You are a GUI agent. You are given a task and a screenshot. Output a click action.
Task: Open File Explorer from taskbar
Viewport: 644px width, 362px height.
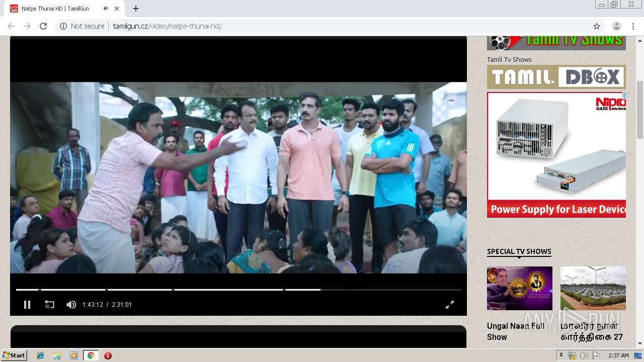(57, 355)
